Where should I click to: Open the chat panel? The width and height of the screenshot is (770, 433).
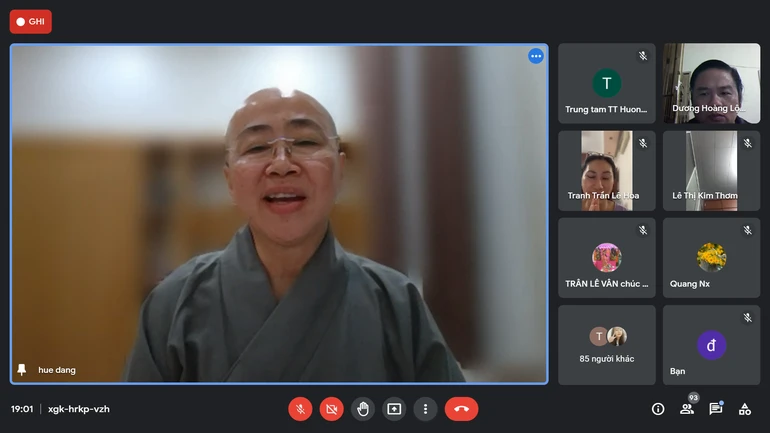[716, 408]
